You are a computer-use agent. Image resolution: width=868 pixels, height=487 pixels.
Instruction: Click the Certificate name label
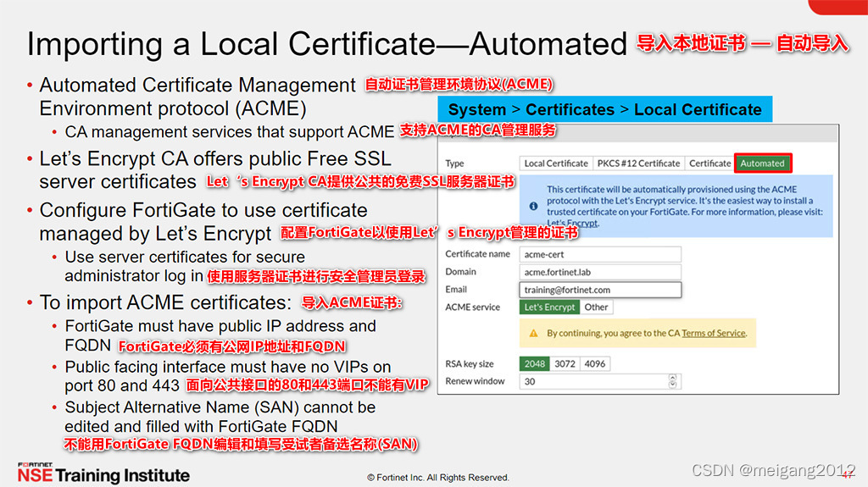478,254
